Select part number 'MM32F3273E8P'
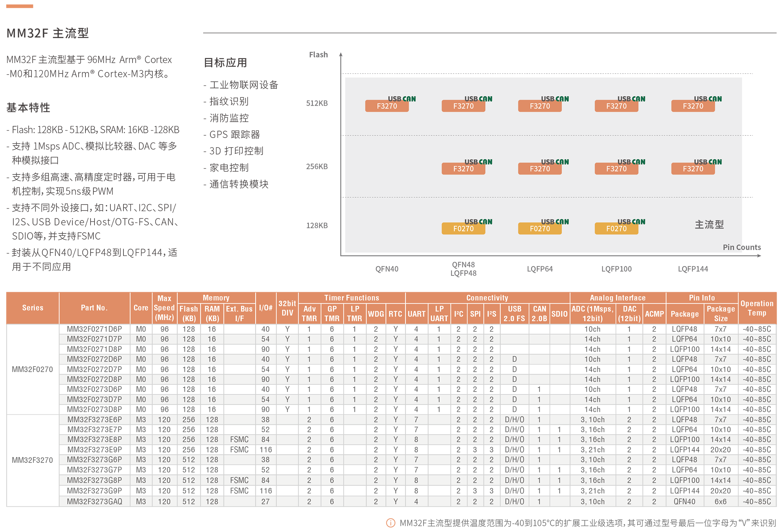 [x=94, y=439]
